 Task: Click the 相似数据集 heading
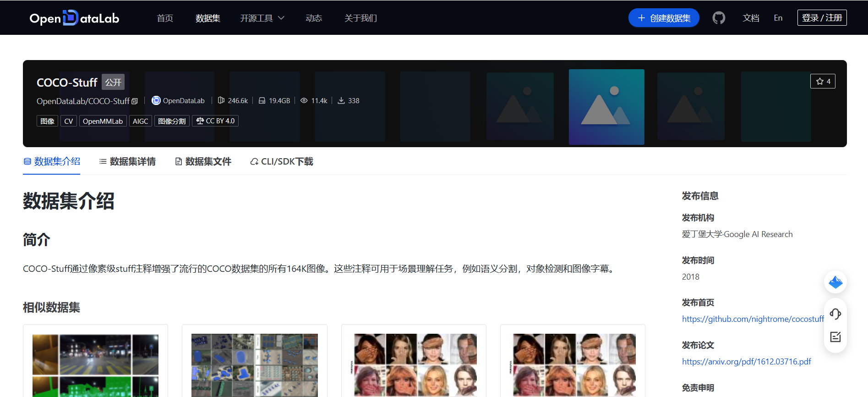pyautogui.click(x=52, y=308)
